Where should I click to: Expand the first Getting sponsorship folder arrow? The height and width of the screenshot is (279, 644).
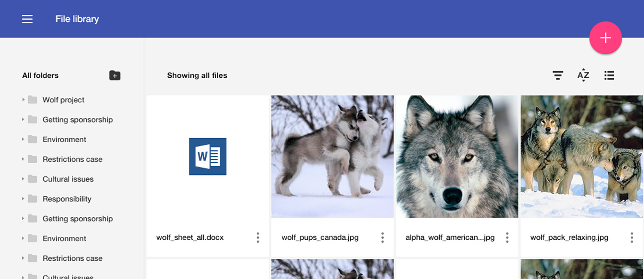click(23, 119)
